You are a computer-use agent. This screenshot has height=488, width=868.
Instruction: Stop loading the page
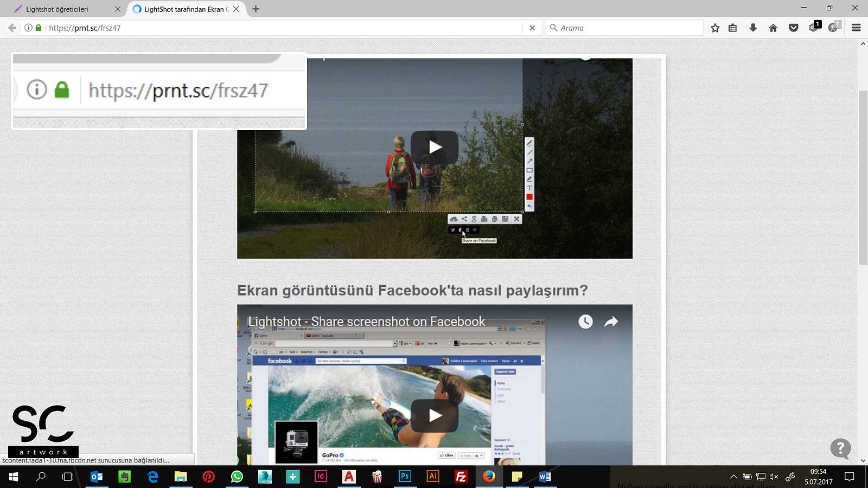pos(532,28)
